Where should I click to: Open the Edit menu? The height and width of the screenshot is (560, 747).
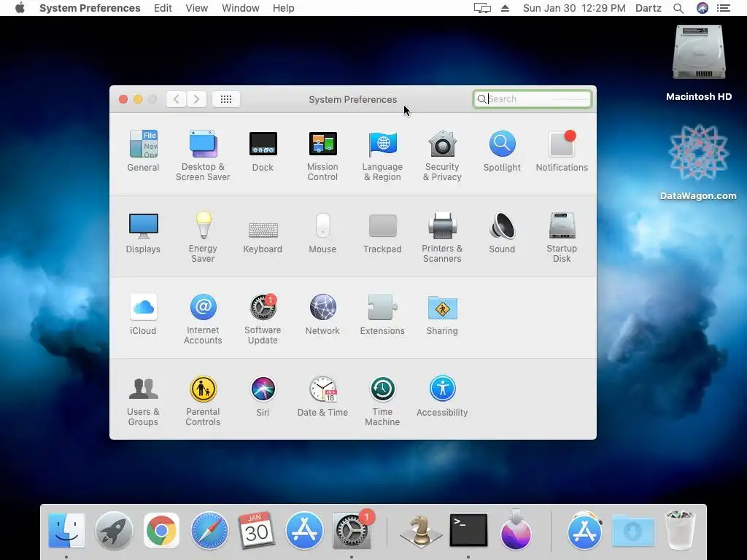pyautogui.click(x=163, y=8)
